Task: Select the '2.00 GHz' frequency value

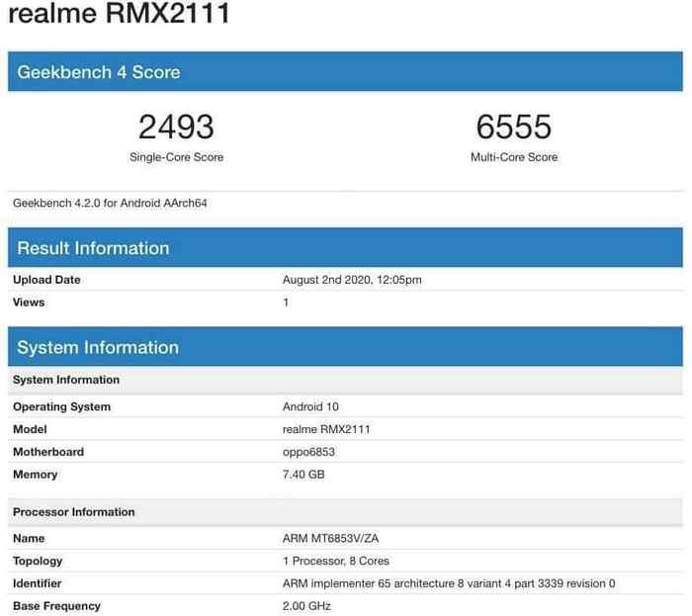Action: click(x=306, y=606)
